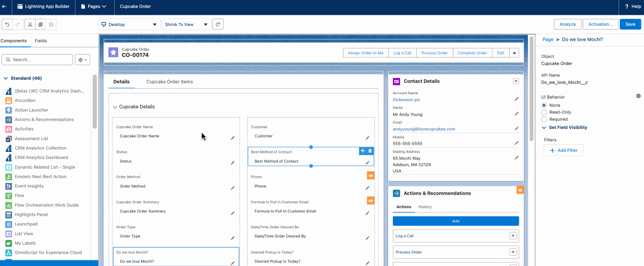Select Action Launcher component
This screenshot has height=266, width=644.
tap(32, 110)
